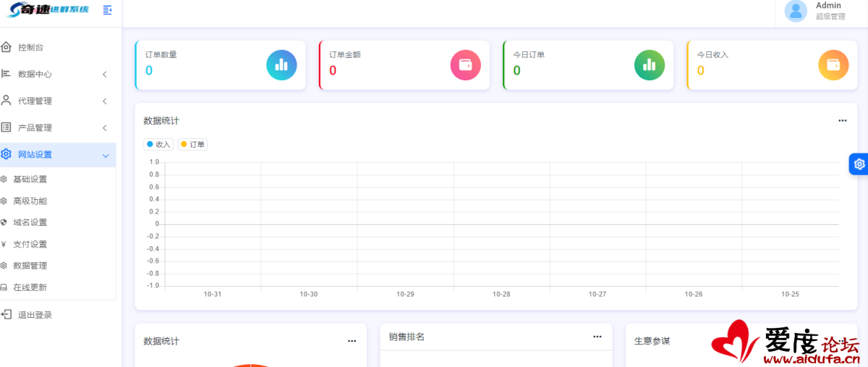868x367 pixels.
Task: Click the 订单金额 pink wallet icon
Action: tap(466, 65)
